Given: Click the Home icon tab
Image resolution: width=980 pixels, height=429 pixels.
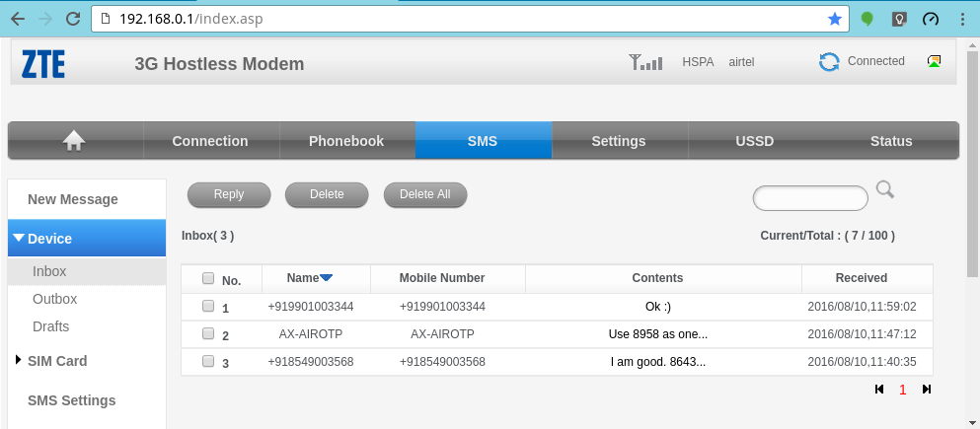Looking at the screenshot, I should pyautogui.click(x=74, y=141).
